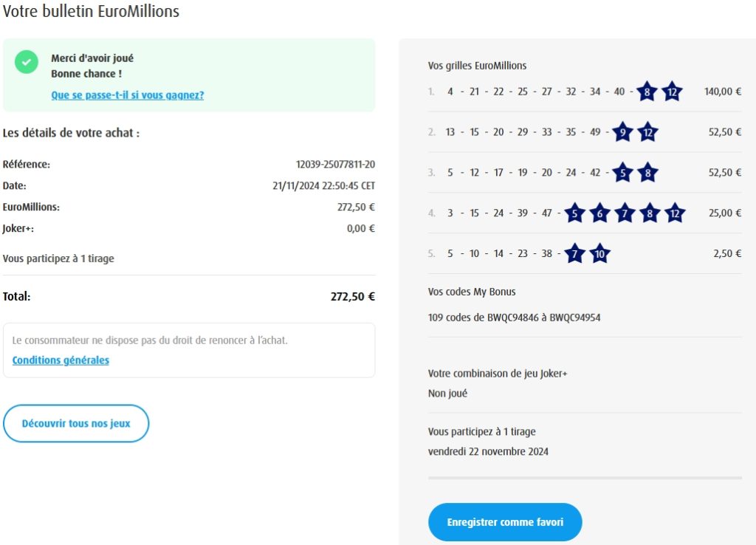The height and width of the screenshot is (545, 756).
Task: Click the 140,00 € price of grid 1
Action: [723, 92]
